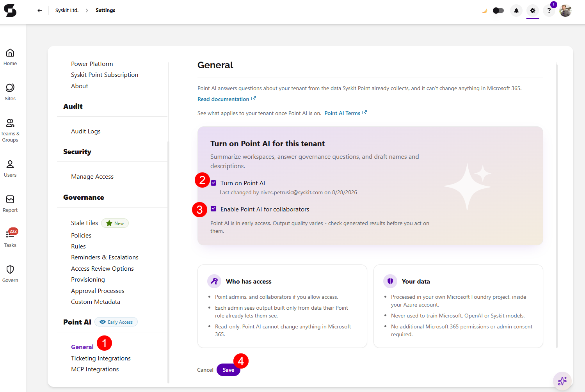Click Settings breadcrumb

pos(105,11)
